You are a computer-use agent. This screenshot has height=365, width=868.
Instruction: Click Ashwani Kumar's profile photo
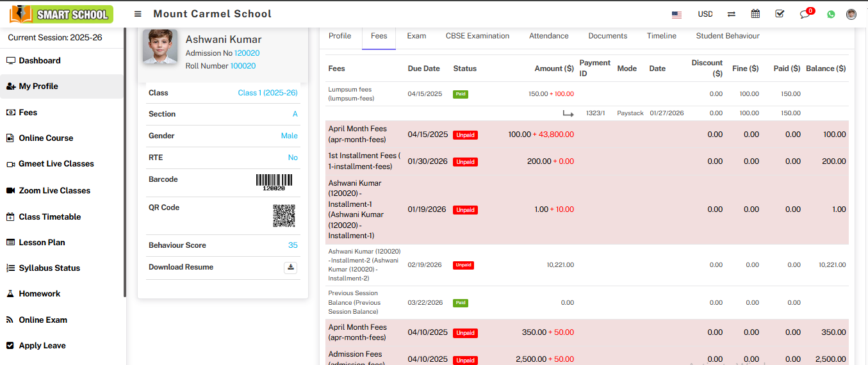160,47
